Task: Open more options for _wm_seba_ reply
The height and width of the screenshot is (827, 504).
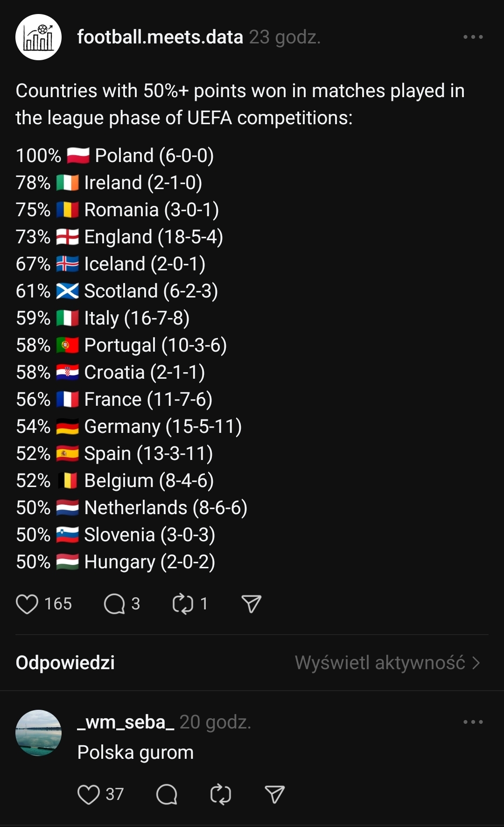Action: point(473,722)
